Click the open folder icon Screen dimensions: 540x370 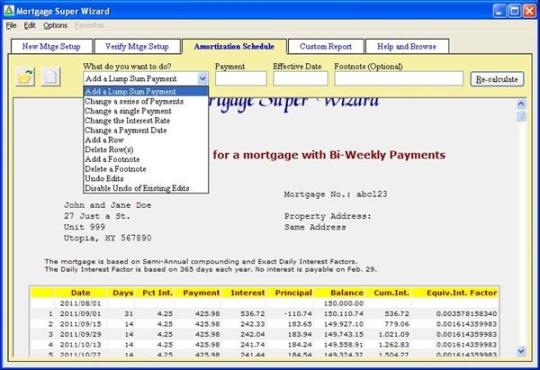click(25, 76)
